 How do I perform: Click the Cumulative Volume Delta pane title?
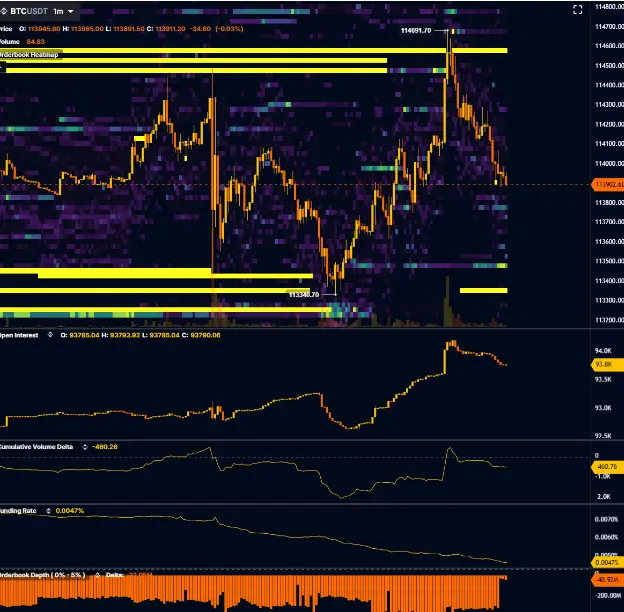click(x=36, y=447)
